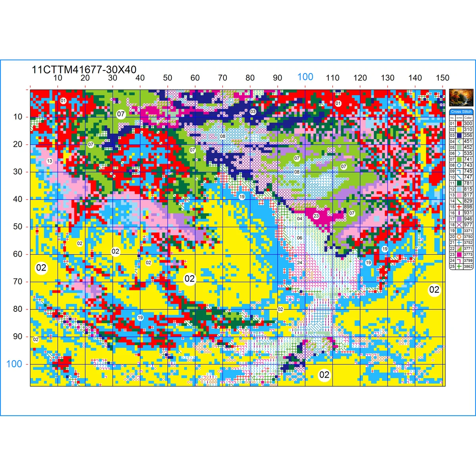Select the blue circle symbol for color 743
476x476 pixels.
coord(459,165)
